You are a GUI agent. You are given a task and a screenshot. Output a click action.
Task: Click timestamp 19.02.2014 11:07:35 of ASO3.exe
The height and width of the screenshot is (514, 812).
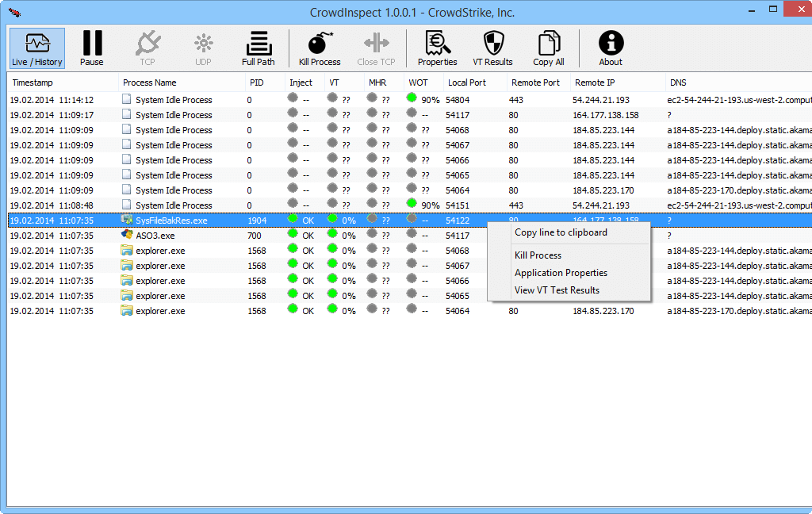coord(52,236)
